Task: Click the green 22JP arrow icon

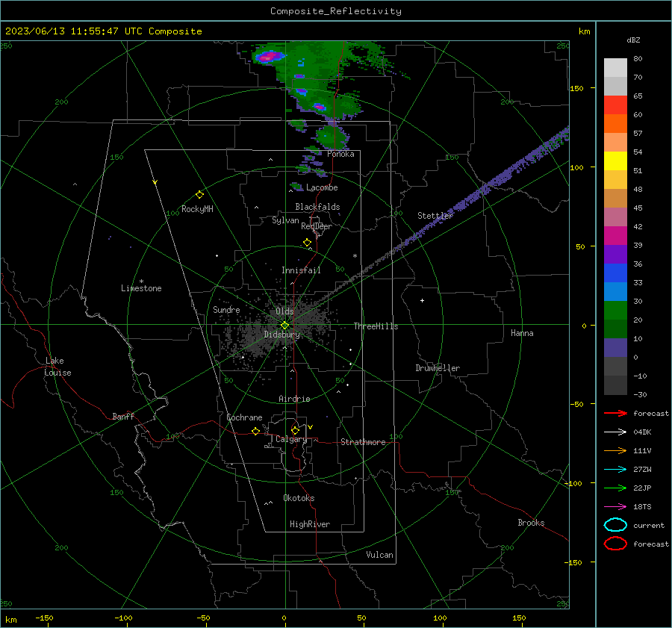Action: click(x=615, y=488)
